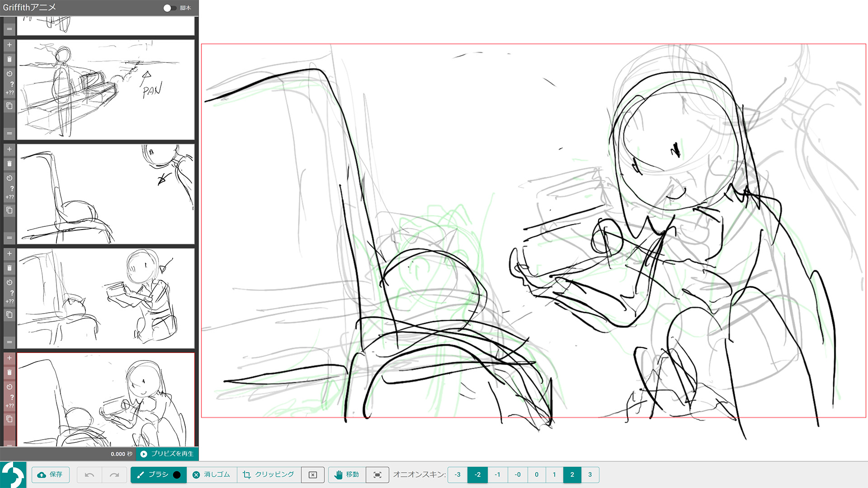Click the black brush color swatch
The image size is (868, 488).
(177, 474)
